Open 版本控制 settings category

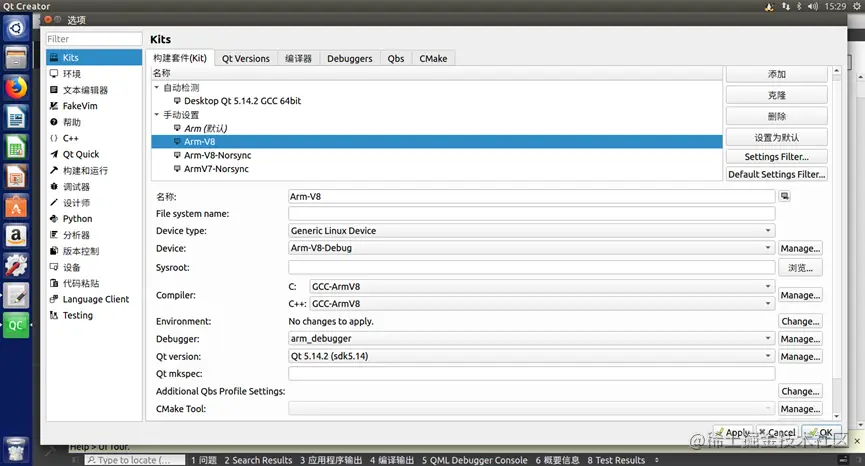(x=94, y=251)
